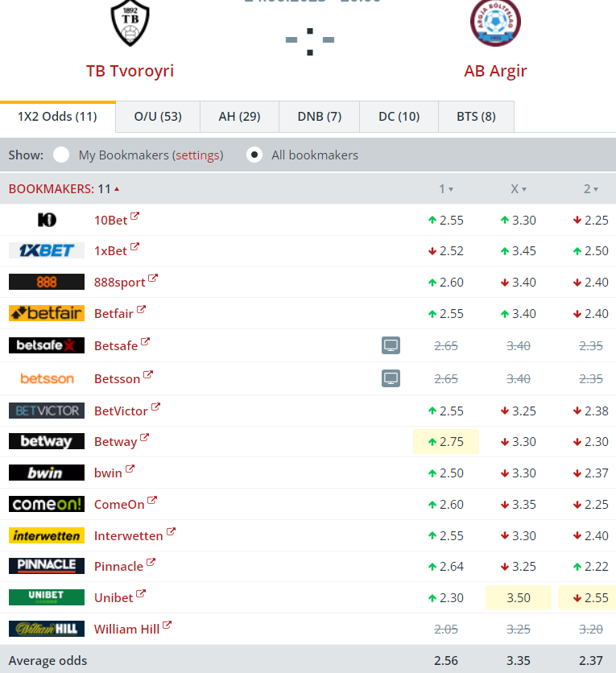Click the Interwetten bookmaker logo
The width and height of the screenshot is (616, 673).
[47, 535]
